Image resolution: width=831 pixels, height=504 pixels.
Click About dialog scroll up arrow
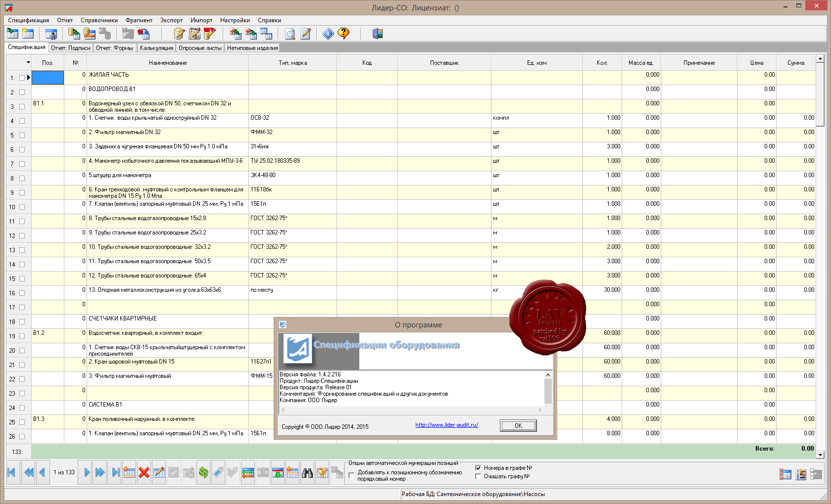(x=548, y=375)
